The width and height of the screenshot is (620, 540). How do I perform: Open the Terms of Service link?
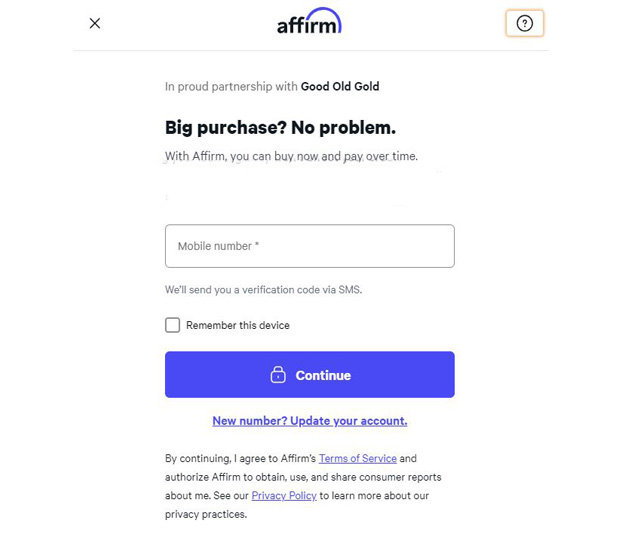(x=357, y=458)
